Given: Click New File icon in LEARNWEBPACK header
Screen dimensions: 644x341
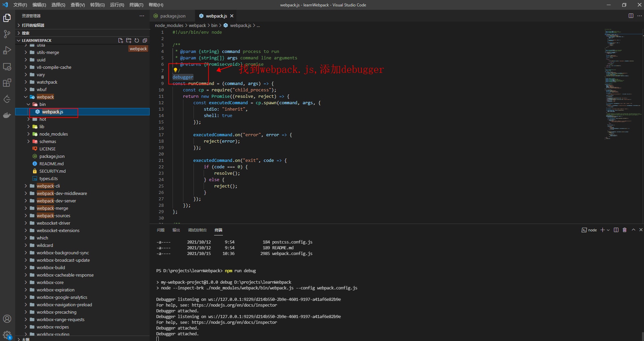Looking at the screenshot, I should (121, 40).
